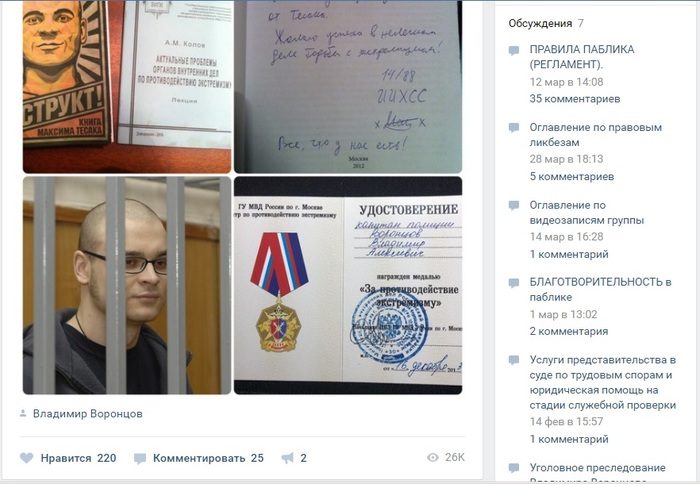Viewport: 700px width, 484px height.
Task: Click the comment bubble icon under post
Action: click(140, 458)
